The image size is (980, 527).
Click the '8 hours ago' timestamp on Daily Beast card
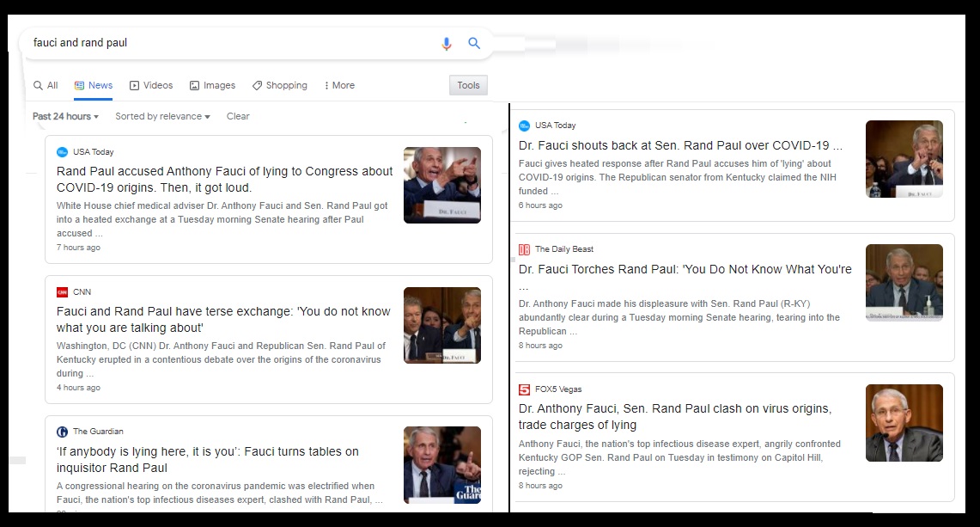540,346
